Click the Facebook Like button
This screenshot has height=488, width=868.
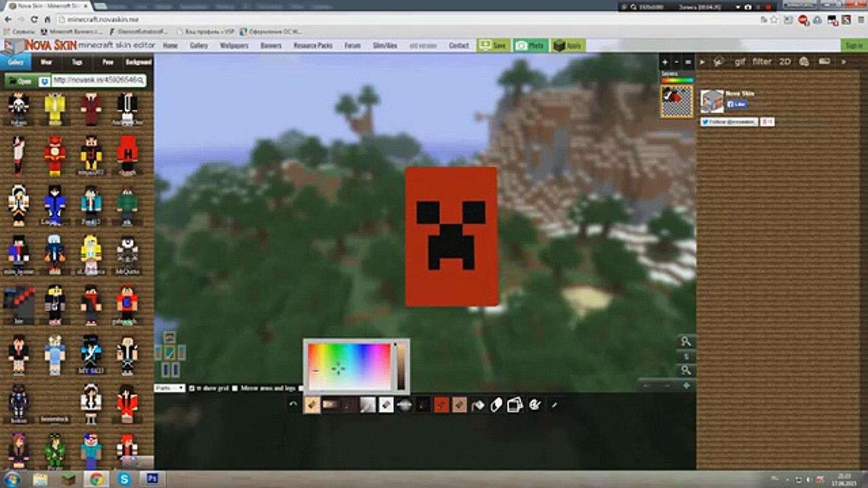coord(736,104)
